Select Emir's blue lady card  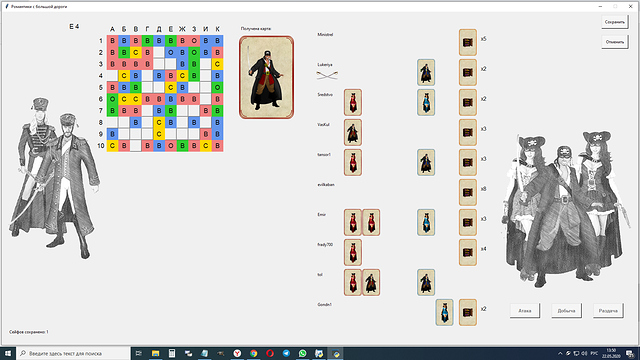click(426, 222)
